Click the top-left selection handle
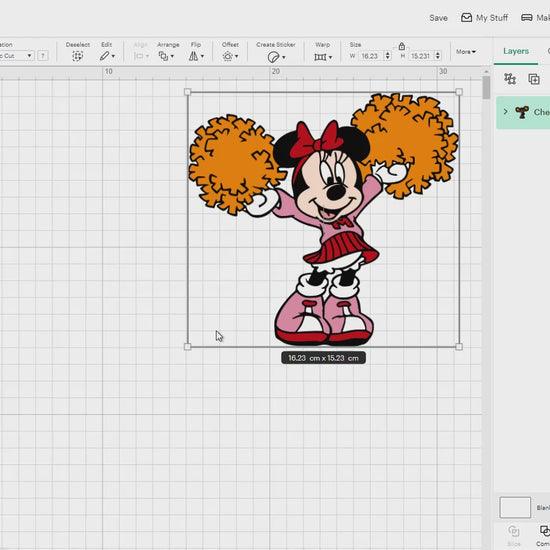 coord(187,92)
